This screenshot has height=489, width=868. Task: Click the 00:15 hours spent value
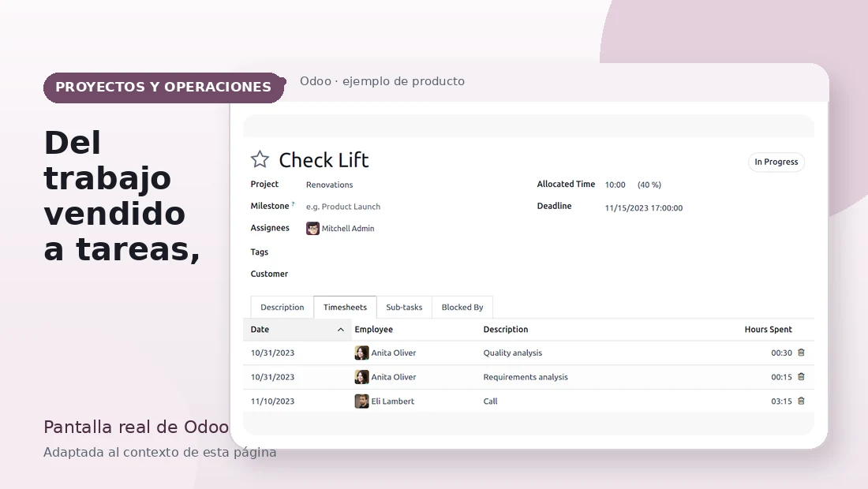point(781,377)
